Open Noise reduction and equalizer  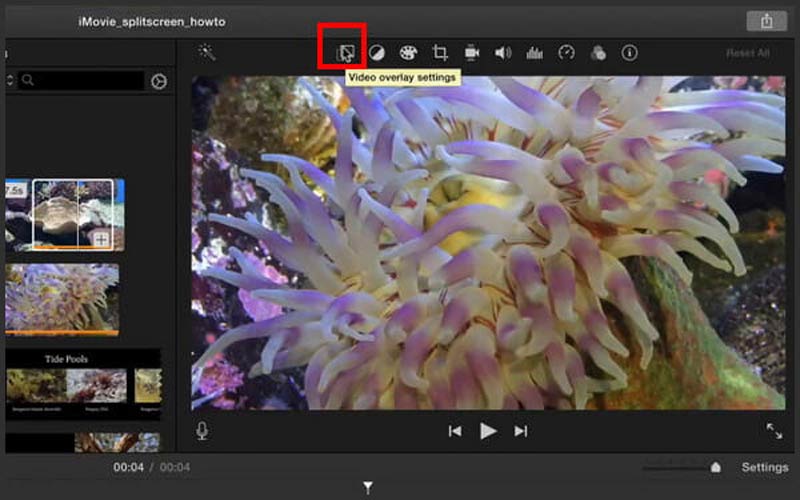534,53
